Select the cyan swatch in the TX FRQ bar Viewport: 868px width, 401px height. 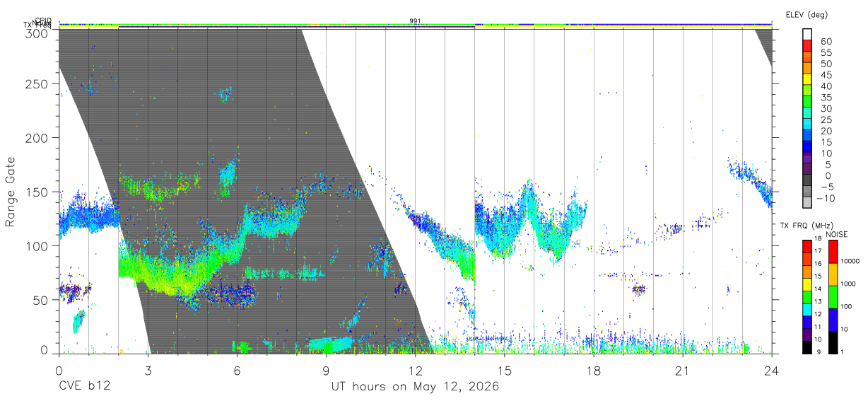807,308
